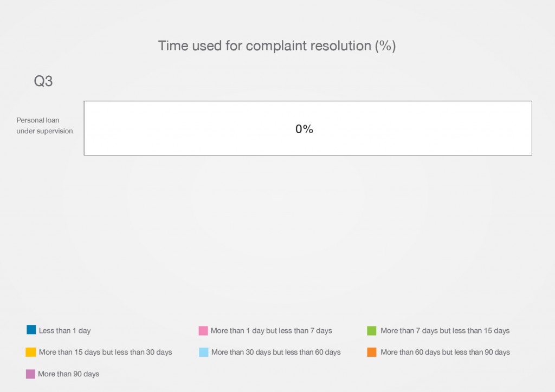Click the chart title 'Time used for complaint resolution (%)'
Image resolution: width=555 pixels, height=392 pixels.
click(277, 46)
